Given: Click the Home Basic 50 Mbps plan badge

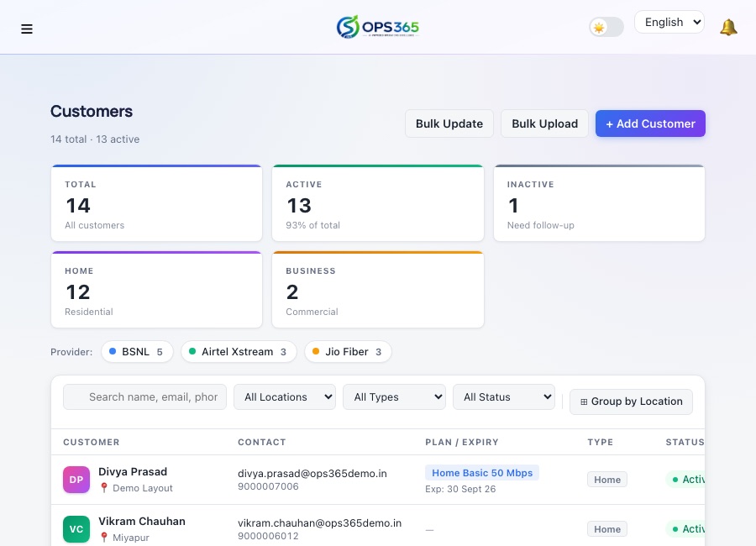Looking at the screenshot, I should coord(482,473).
